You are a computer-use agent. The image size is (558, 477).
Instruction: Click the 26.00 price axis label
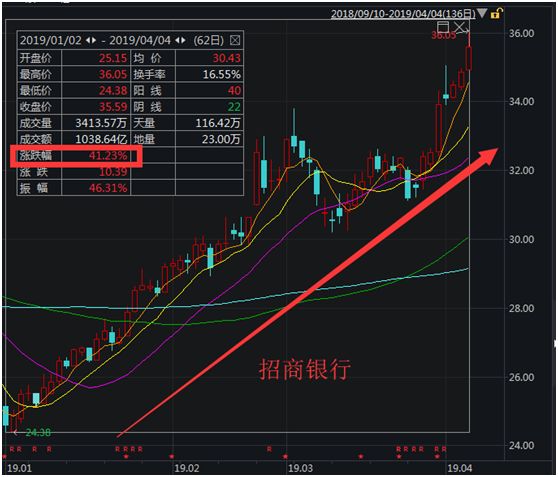tap(521, 377)
